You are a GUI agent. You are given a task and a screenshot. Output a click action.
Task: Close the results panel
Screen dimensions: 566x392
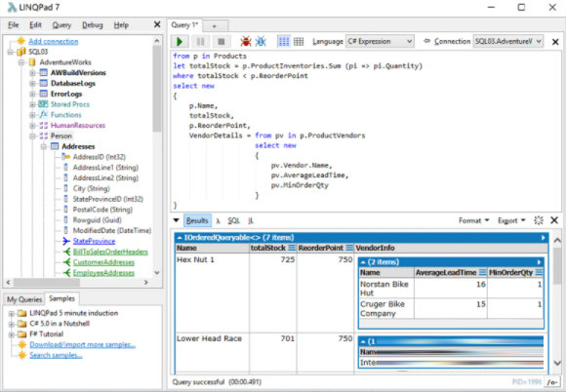click(554, 220)
